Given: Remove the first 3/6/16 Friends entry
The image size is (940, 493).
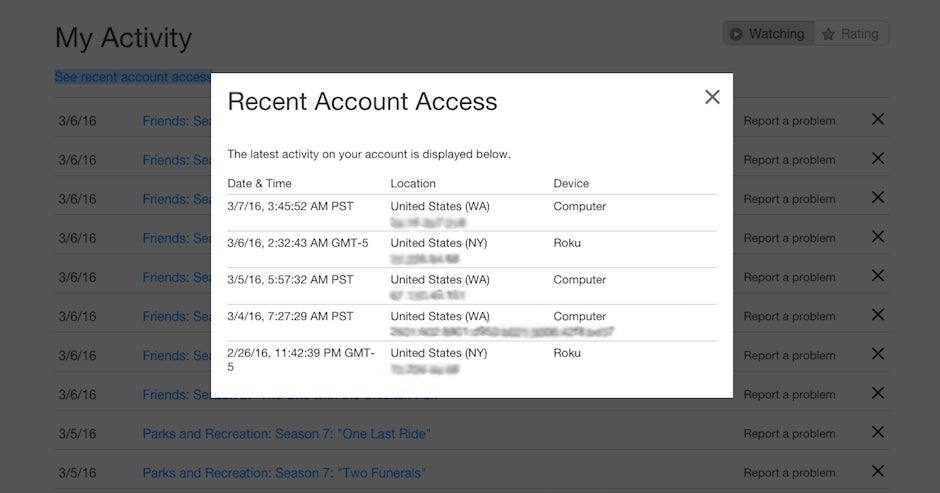Looking at the screenshot, I should pyautogui.click(x=878, y=119).
